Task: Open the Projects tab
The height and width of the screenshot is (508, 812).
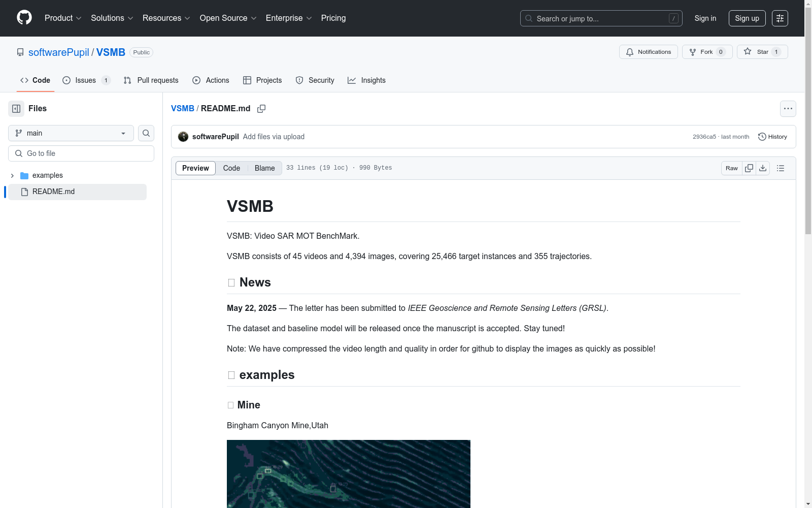Action: (262, 80)
